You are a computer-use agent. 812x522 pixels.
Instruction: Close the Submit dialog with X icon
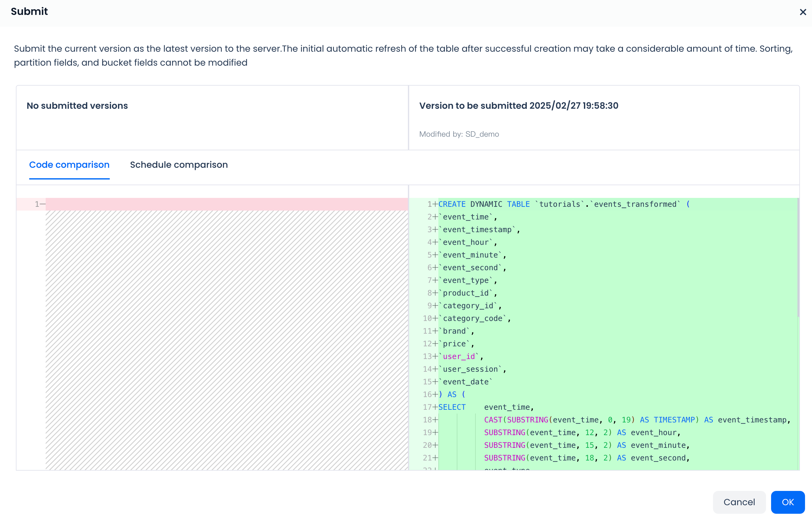coord(802,12)
